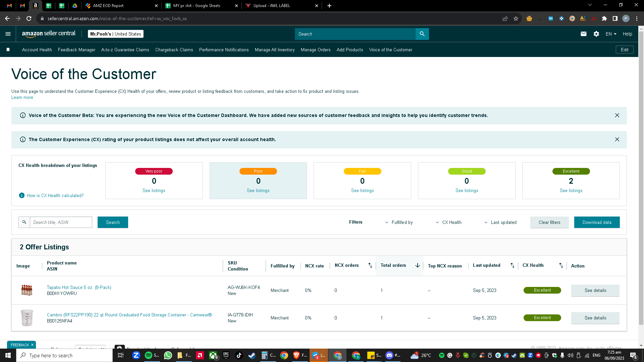
Task: See listings under Good
Action: coord(467,190)
